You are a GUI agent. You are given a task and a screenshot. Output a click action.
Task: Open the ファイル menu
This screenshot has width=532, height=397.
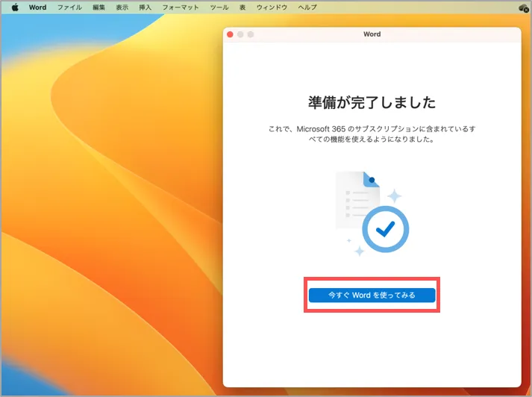[x=69, y=7]
